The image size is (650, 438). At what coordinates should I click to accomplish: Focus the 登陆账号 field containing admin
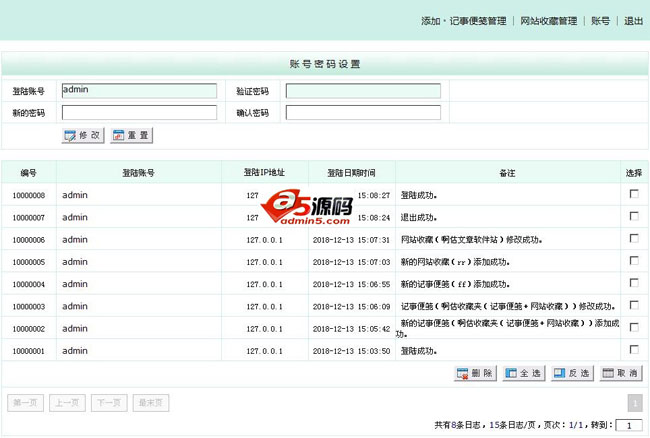tap(139, 91)
